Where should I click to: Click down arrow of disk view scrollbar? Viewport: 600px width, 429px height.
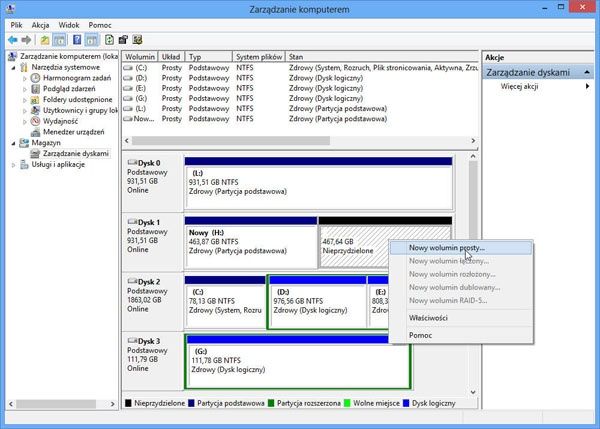tap(473, 392)
